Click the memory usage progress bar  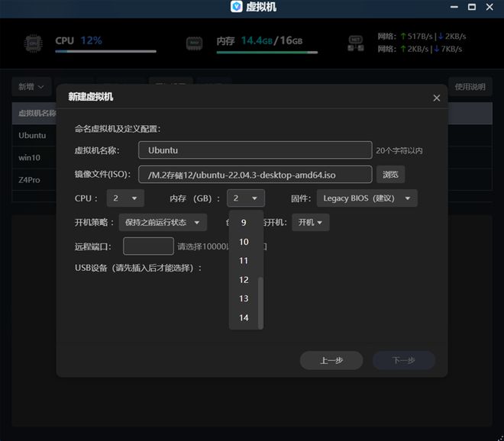coord(267,52)
